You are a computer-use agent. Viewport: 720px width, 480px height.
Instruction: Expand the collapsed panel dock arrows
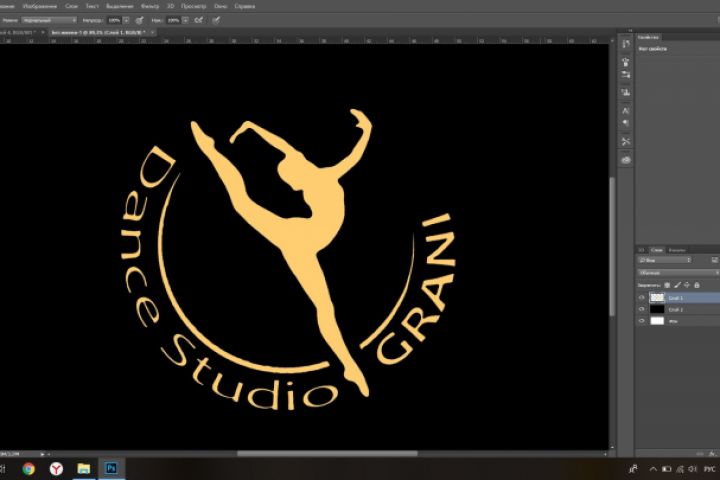(630, 30)
